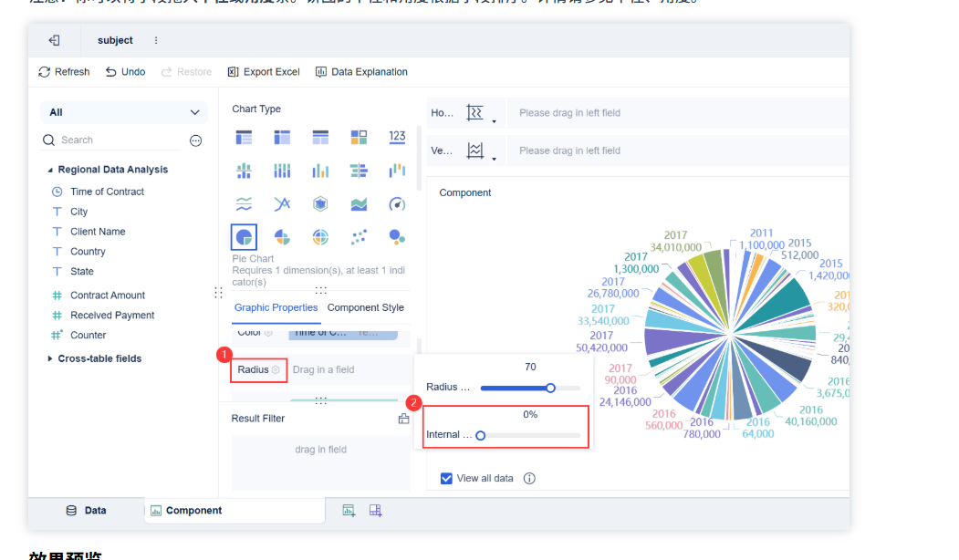The height and width of the screenshot is (560, 959).
Task: Click the add component icon in bottom bar
Action: 348,510
